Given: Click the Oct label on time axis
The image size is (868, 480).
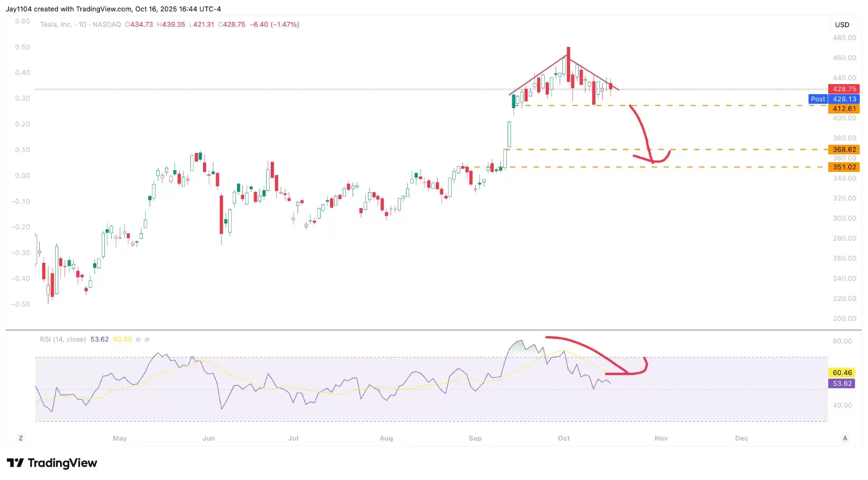Looking at the screenshot, I should coord(564,438).
